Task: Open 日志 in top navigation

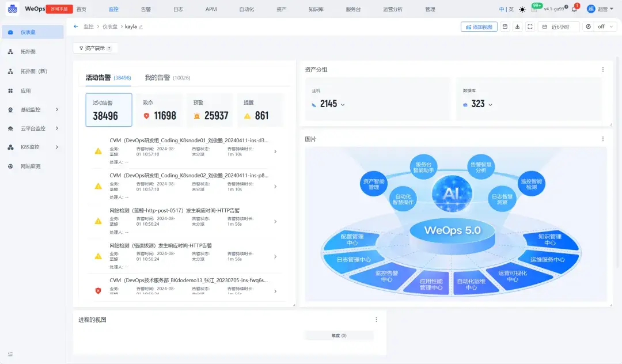Action: (178, 9)
